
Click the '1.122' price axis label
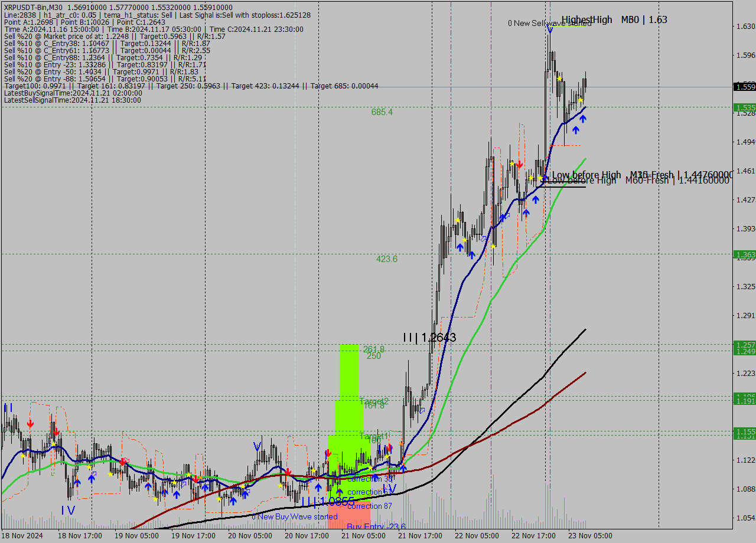[745, 460]
